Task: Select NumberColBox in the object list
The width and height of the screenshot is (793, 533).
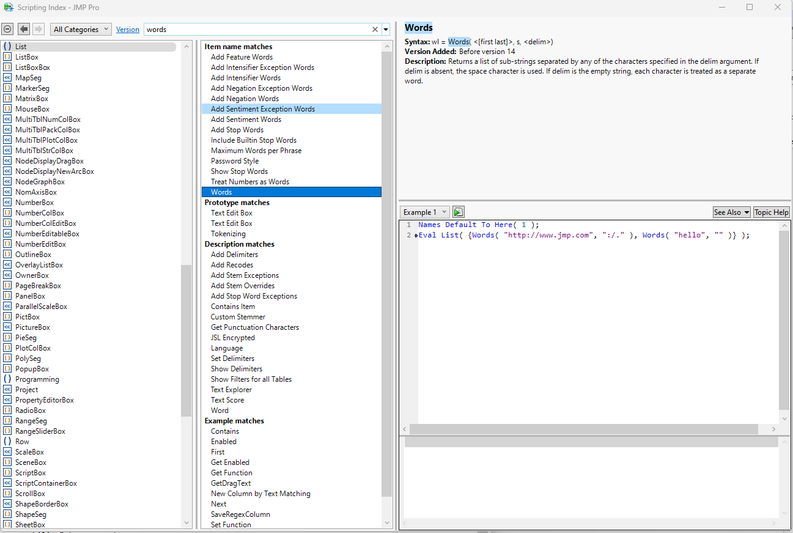Action: tap(39, 213)
